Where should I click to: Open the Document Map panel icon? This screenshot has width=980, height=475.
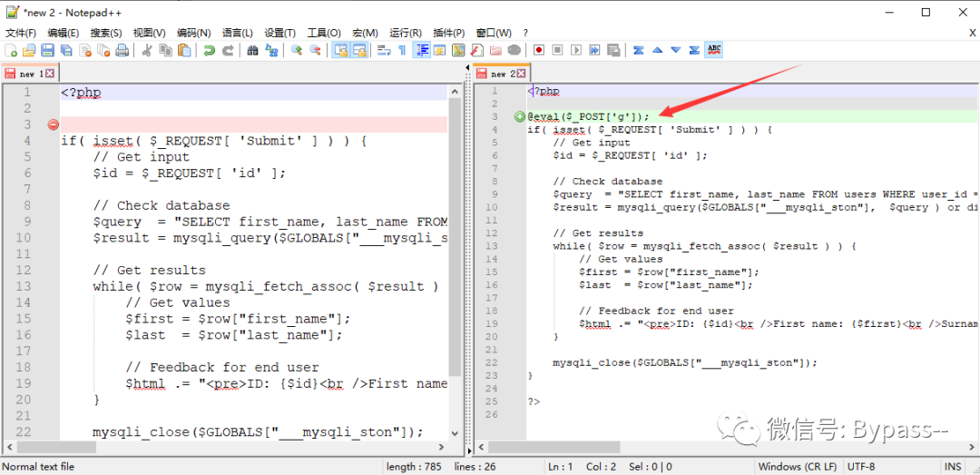458,50
